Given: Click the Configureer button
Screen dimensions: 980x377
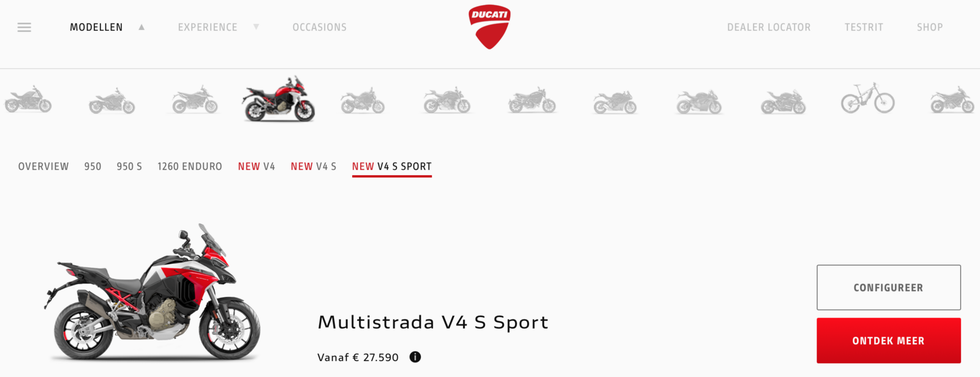Looking at the screenshot, I should (888, 288).
